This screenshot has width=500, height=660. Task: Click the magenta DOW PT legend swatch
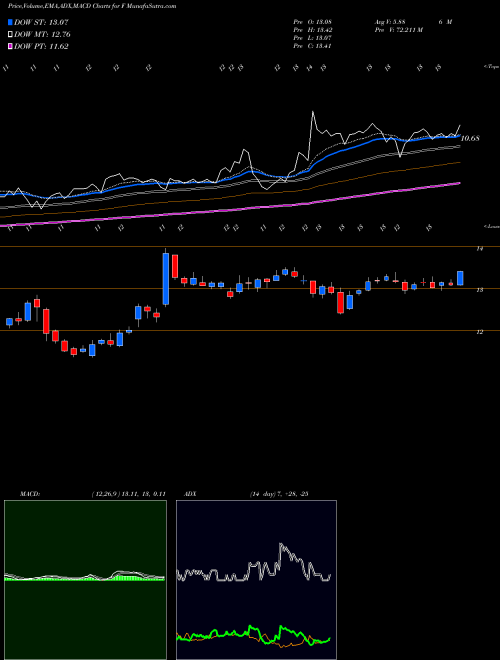[10, 46]
